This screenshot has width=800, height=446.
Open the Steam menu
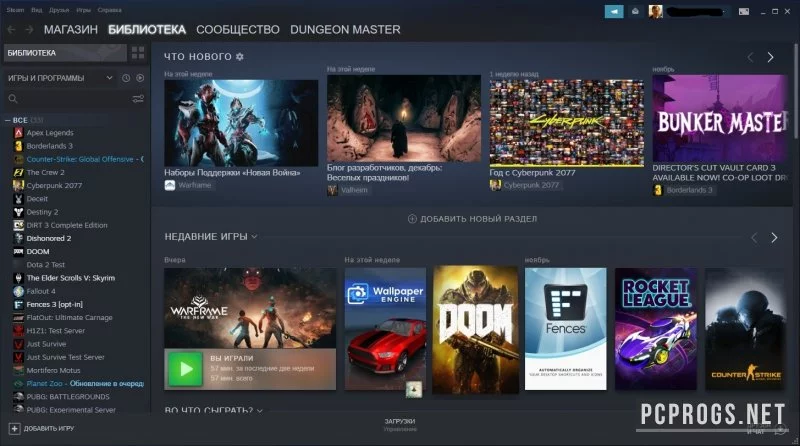click(15, 10)
